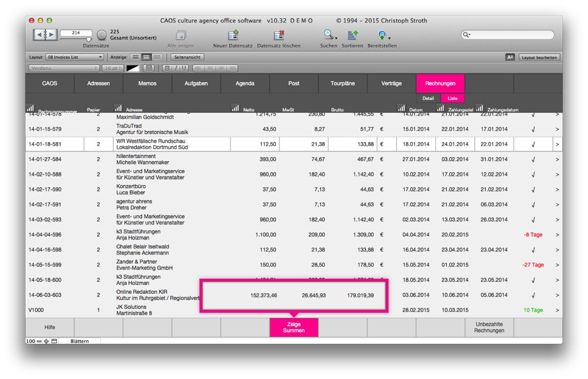Switch to the Adressen tab
588x379 pixels.
click(99, 84)
